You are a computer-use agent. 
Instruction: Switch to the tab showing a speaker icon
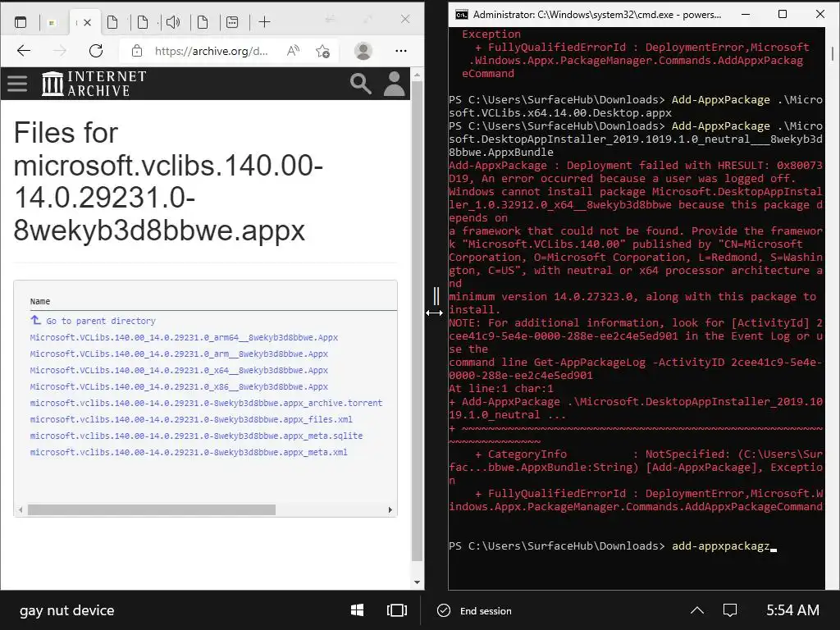(x=172, y=22)
